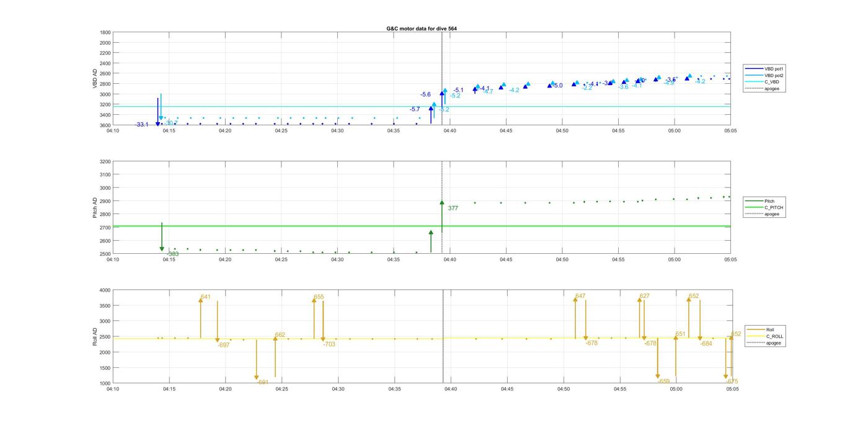868x430 pixels.
Task: Click the "Roll AD" y-axis label
Action: pyautogui.click(x=95, y=336)
